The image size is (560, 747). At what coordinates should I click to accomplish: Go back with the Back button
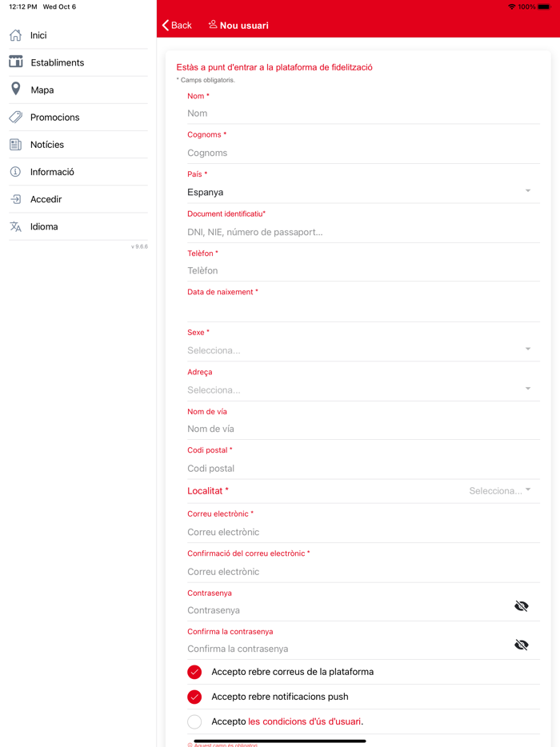[177, 26]
